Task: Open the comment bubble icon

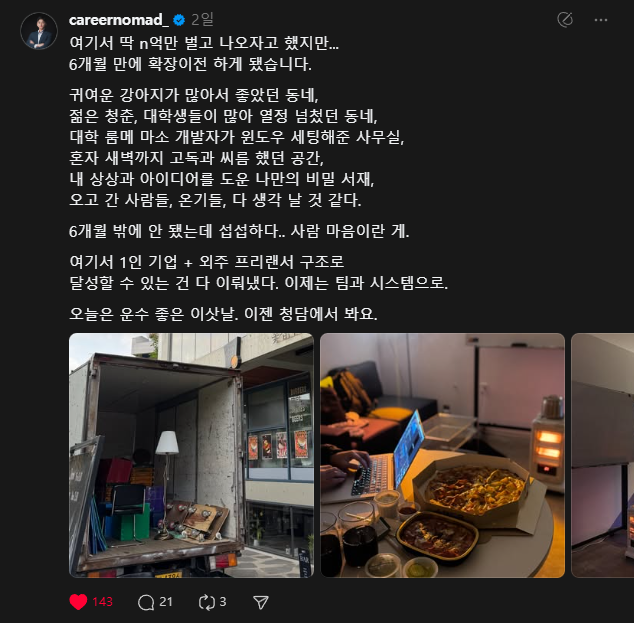Action: 146,602
